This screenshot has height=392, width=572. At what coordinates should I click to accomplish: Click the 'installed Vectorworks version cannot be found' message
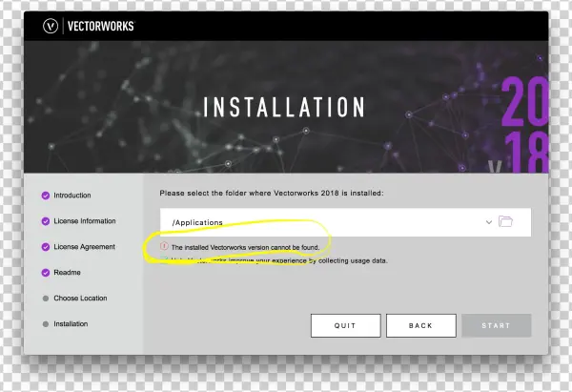tap(245, 247)
